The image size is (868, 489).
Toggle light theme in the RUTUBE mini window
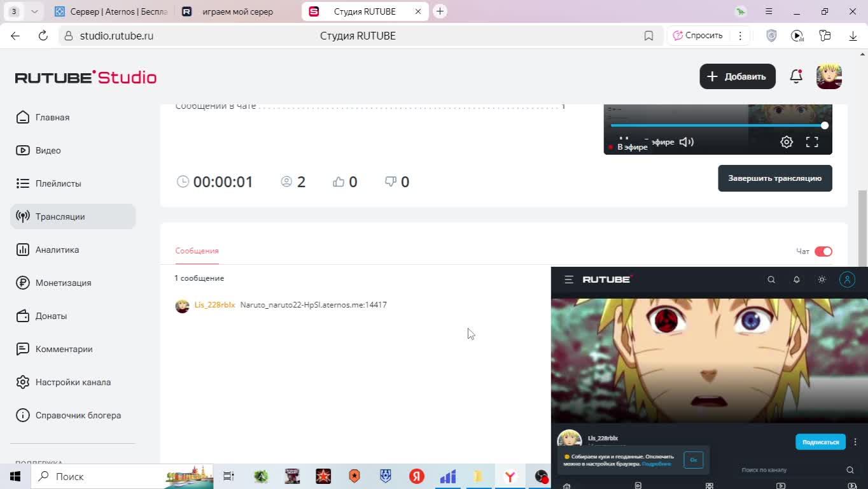point(822,280)
